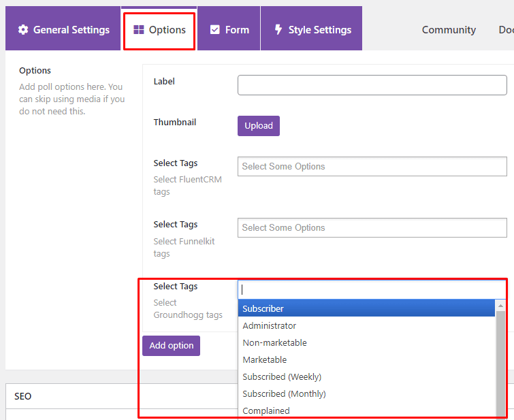Click the checkmark icon on Form tab

click(x=214, y=30)
